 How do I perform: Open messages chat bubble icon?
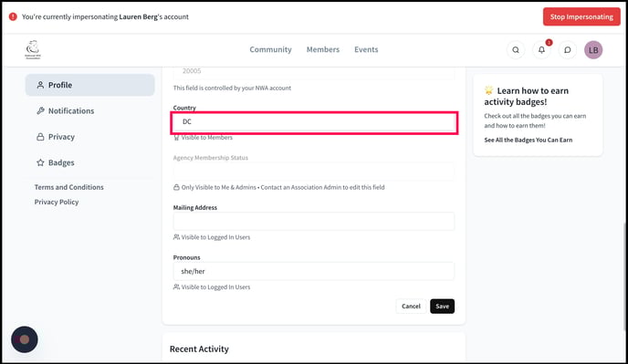(567, 50)
